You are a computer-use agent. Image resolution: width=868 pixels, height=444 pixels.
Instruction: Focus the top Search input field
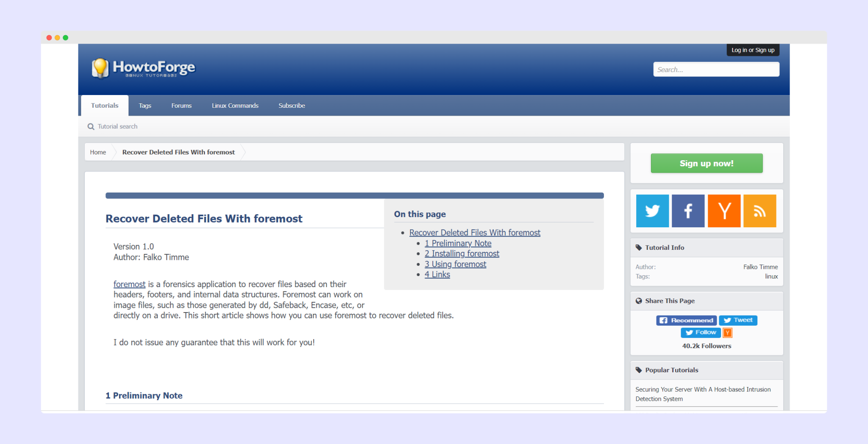pos(716,70)
